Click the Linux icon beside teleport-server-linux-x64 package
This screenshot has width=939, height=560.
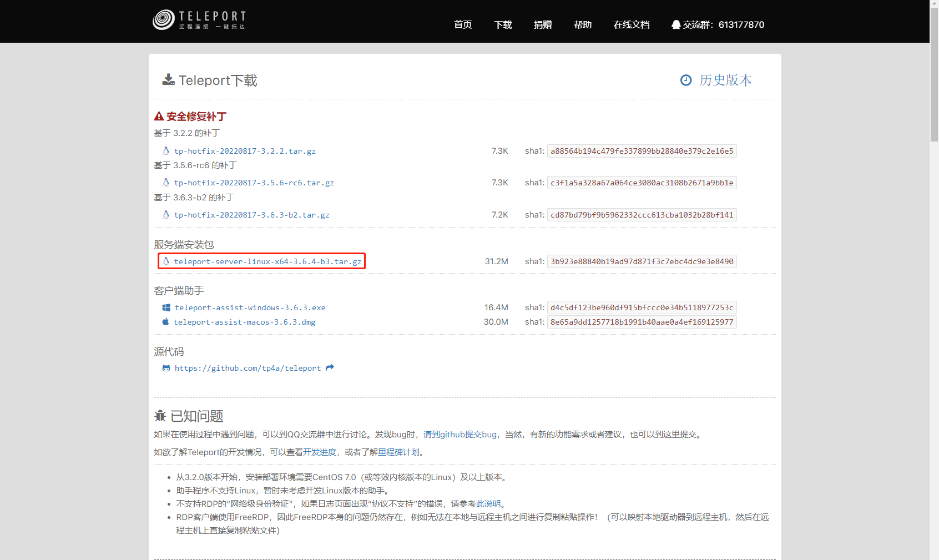tap(165, 261)
